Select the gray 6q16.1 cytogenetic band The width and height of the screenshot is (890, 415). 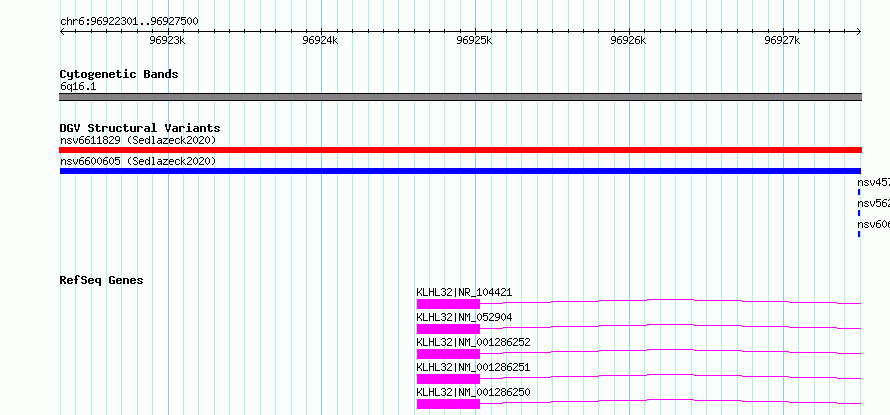[x=460, y=97]
